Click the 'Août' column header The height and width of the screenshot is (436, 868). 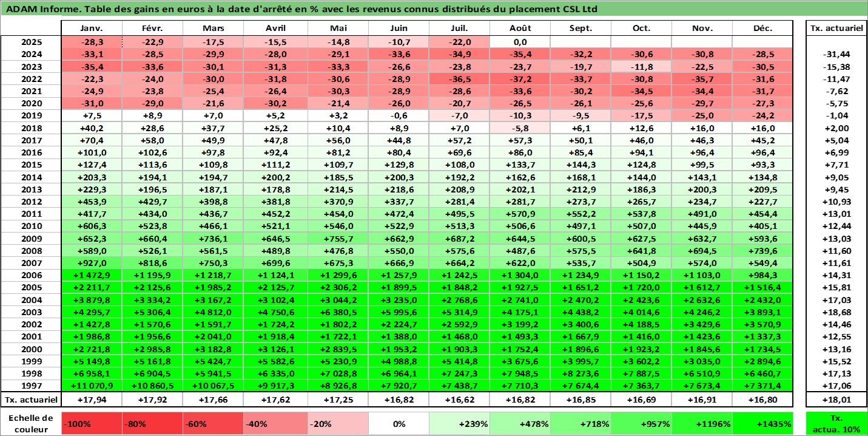pos(520,28)
